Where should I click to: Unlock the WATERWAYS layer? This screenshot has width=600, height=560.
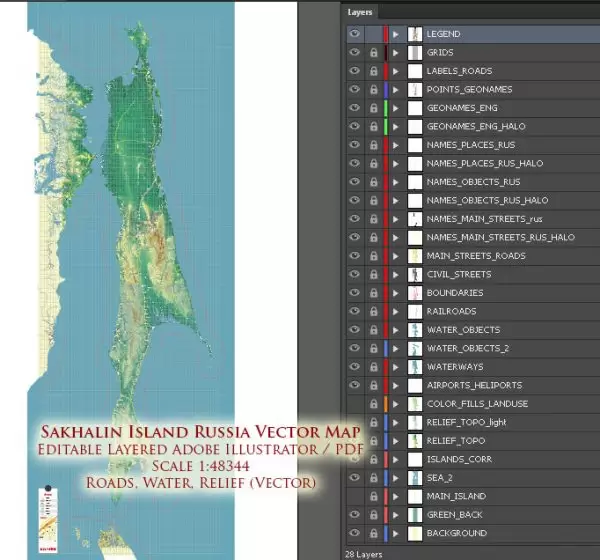tap(373, 367)
